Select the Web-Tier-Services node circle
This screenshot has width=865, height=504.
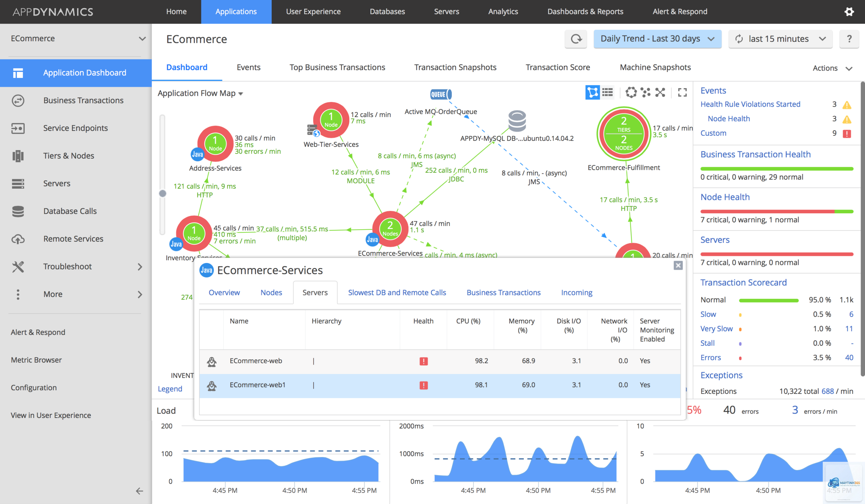[x=331, y=120]
